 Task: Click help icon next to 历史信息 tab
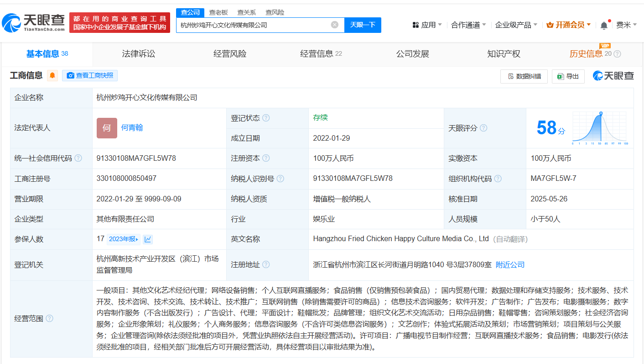pos(618,54)
